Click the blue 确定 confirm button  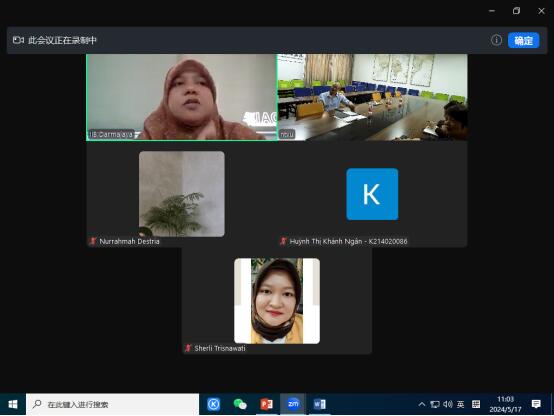coord(524,40)
